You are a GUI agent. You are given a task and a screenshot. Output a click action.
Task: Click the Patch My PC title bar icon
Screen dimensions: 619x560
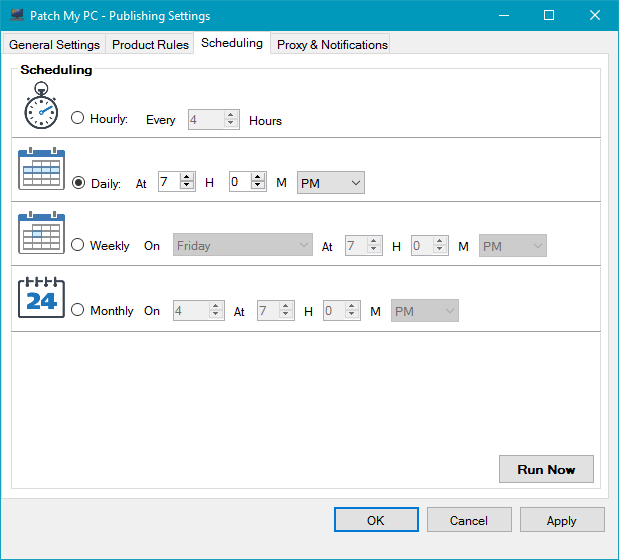point(17,15)
